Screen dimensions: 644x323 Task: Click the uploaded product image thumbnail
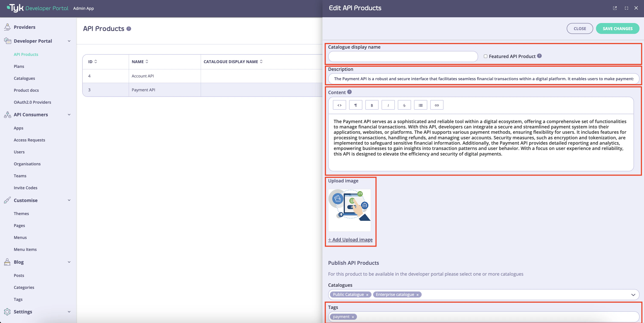coord(350,210)
